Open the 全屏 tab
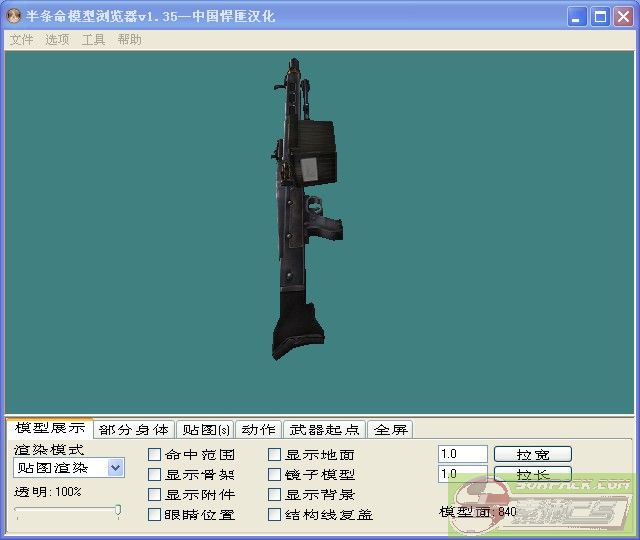The height and width of the screenshot is (540, 640). [x=391, y=430]
